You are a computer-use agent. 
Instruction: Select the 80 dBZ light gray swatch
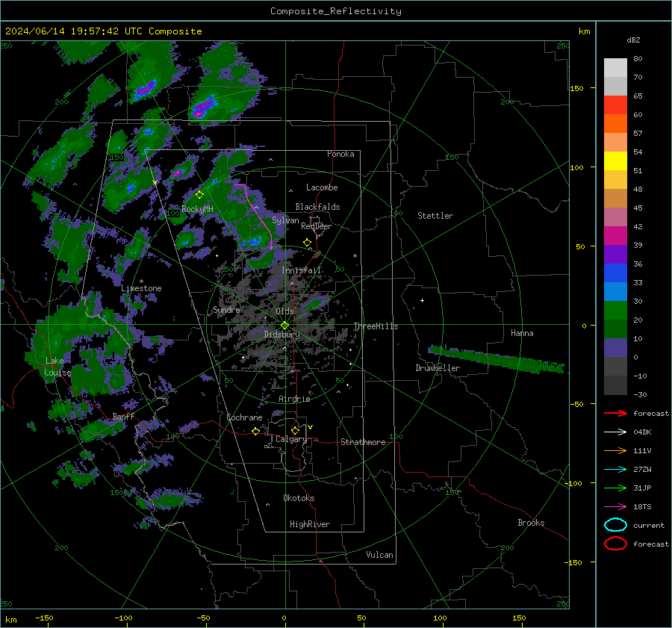[615, 68]
